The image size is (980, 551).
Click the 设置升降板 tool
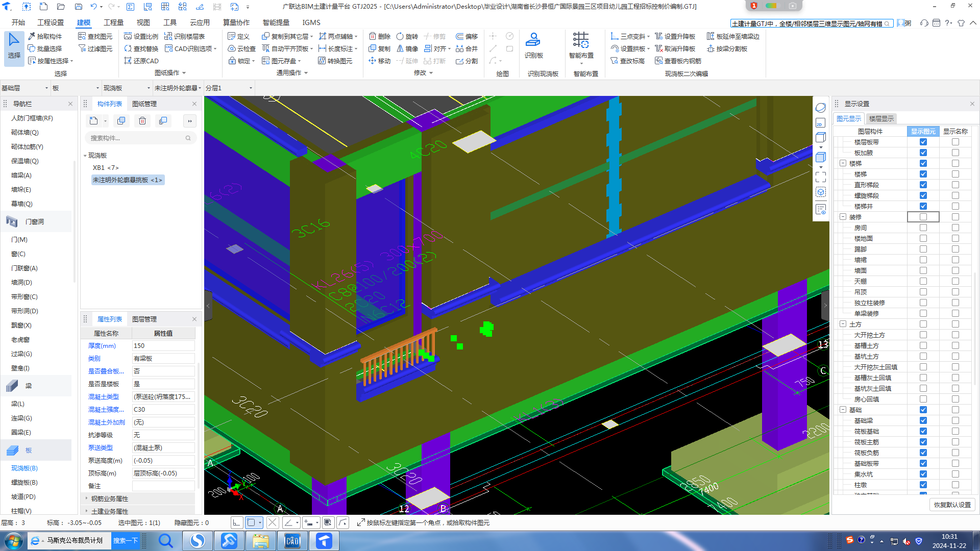tap(675, 36)
